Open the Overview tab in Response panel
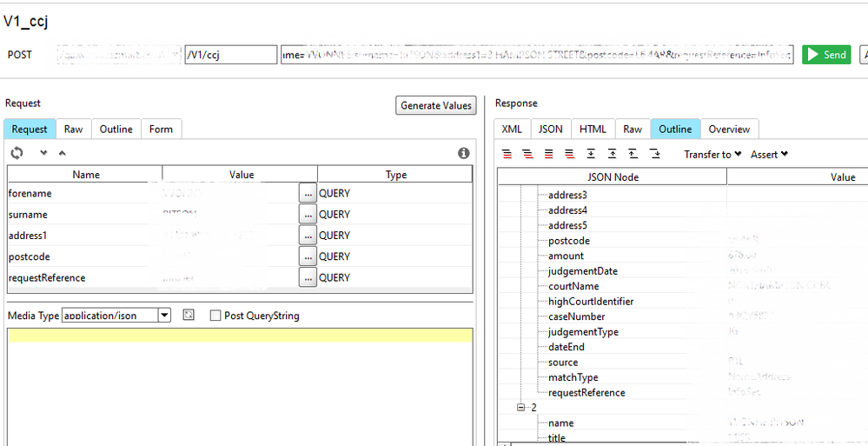 pos(729,129)
